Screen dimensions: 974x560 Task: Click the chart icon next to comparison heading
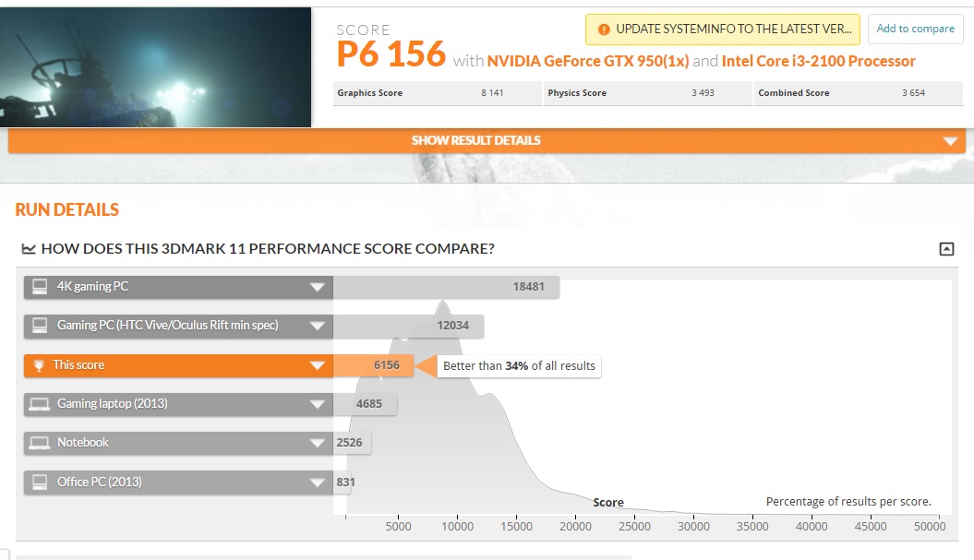point(29,249)
